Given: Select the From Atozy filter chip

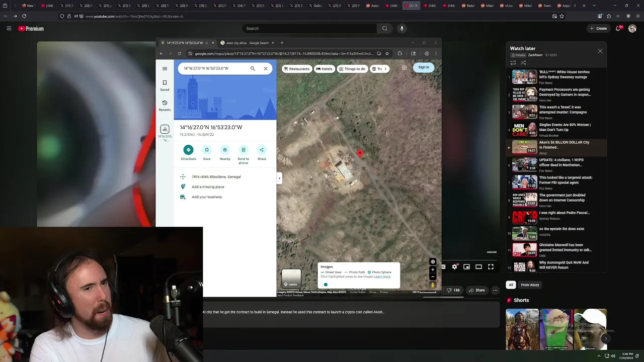Looking at the screenshot, I should (x=530, y=285).
